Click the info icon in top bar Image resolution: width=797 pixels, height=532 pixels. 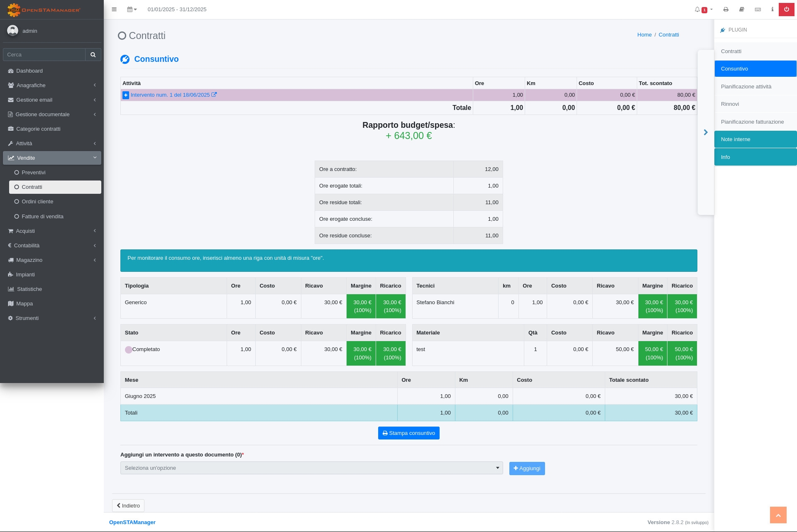click(772, 10)
